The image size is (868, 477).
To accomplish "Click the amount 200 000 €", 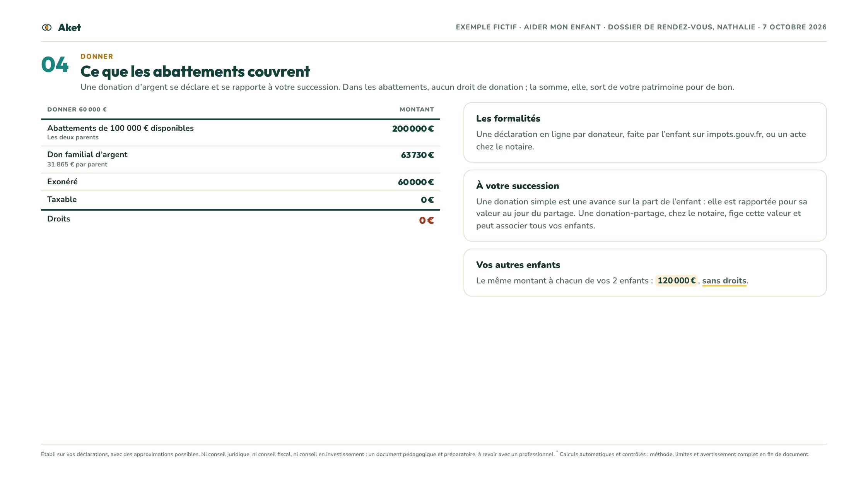I will coord(413,129).
